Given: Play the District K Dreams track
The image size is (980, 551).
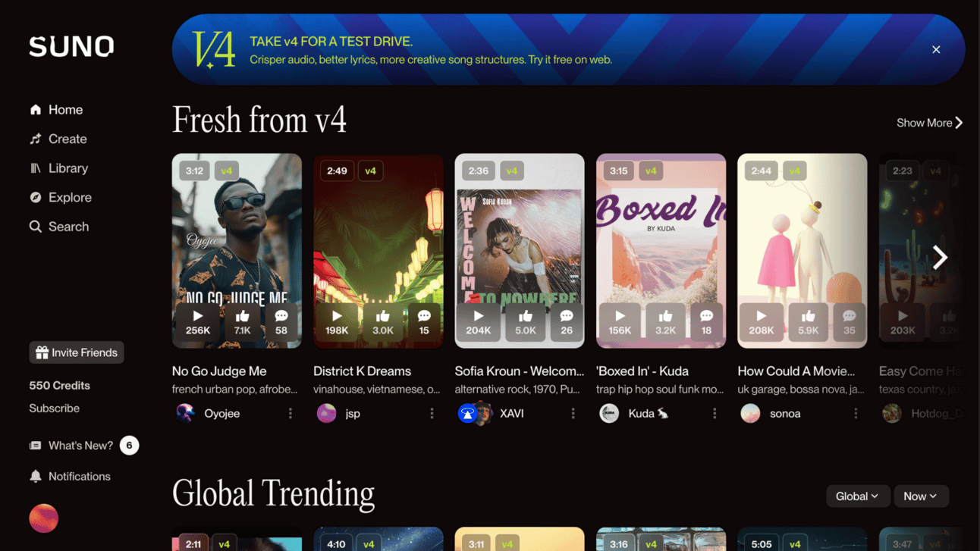Looking at the screenshot, I should click(x=337, y=321).
